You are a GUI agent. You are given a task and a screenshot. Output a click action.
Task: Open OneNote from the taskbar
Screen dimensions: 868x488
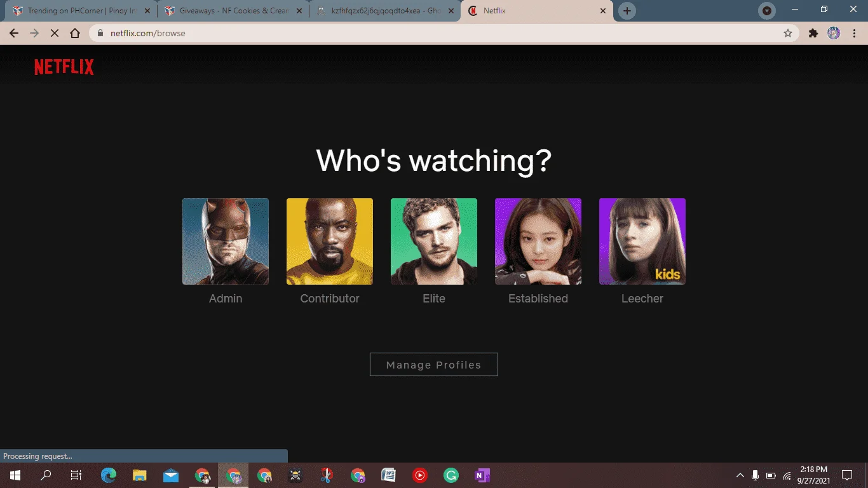pos(482,475)
